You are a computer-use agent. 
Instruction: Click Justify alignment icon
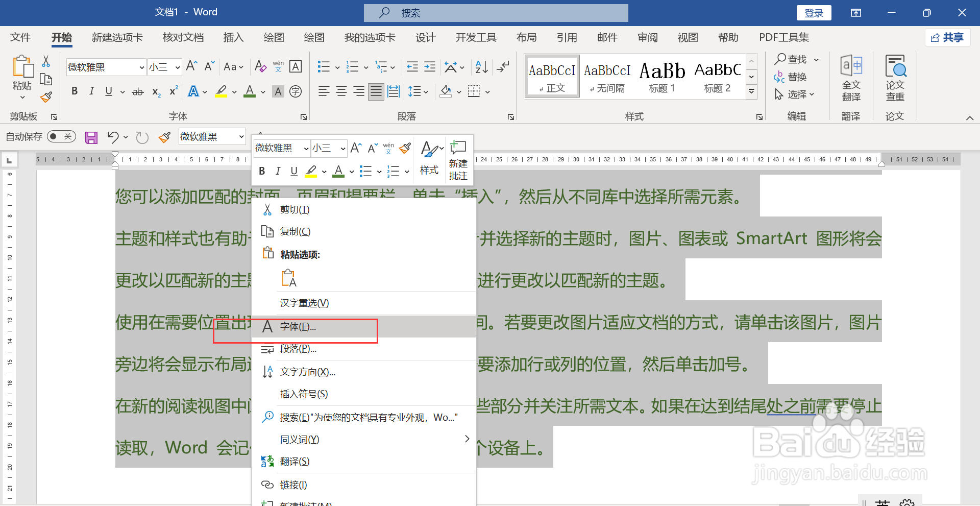tap(376, 91)
